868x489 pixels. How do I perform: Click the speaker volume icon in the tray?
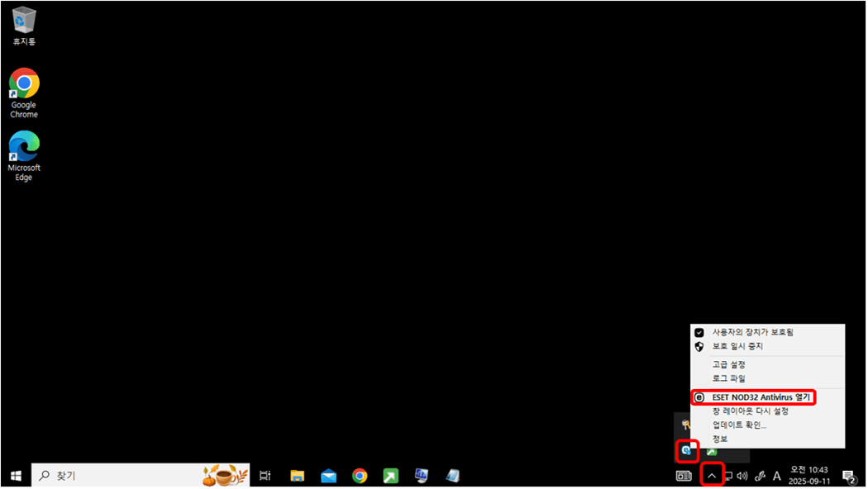[x=742, y=476]
